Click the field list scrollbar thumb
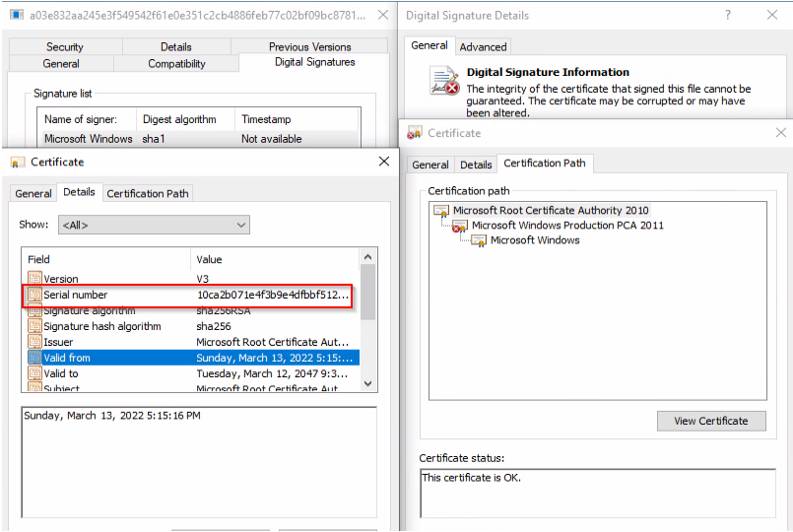793x532 pixels. point(367,293)
